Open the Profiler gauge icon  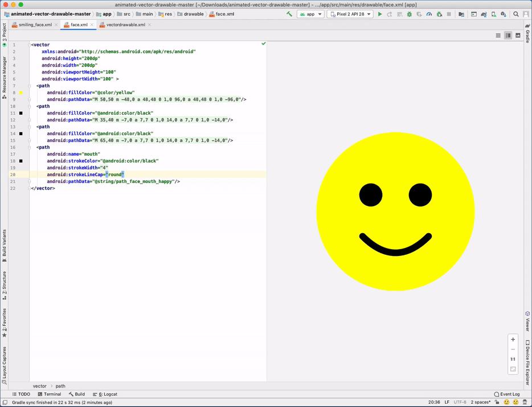point(429,14)
